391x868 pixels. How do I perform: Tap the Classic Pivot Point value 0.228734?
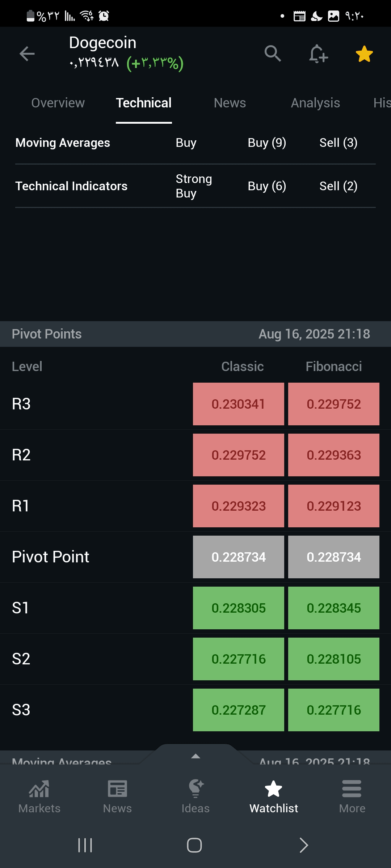click(239, 557)
